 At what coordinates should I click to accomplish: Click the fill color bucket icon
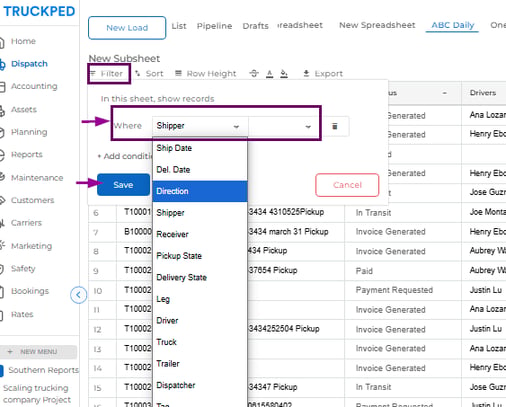(x=284, y=74)
